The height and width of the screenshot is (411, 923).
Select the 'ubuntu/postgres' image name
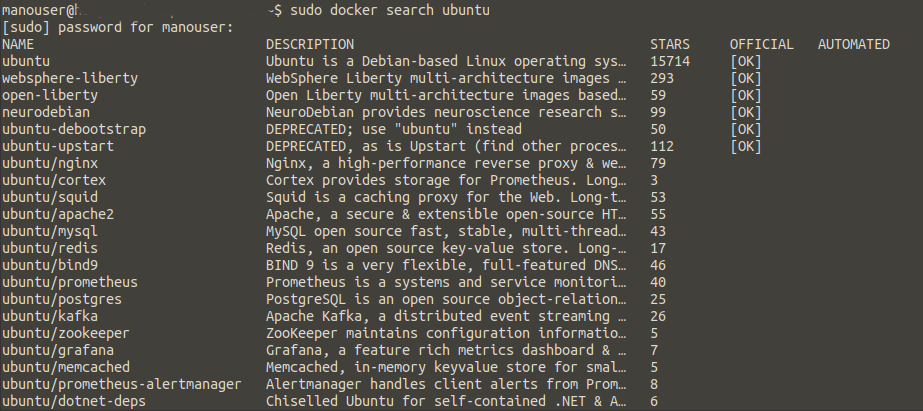[62, 300]
